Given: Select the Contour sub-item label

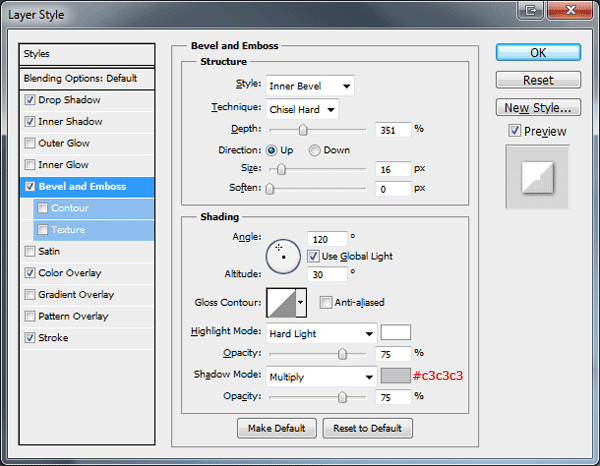Looking at the screenshot, I should [x=70, y=208].
